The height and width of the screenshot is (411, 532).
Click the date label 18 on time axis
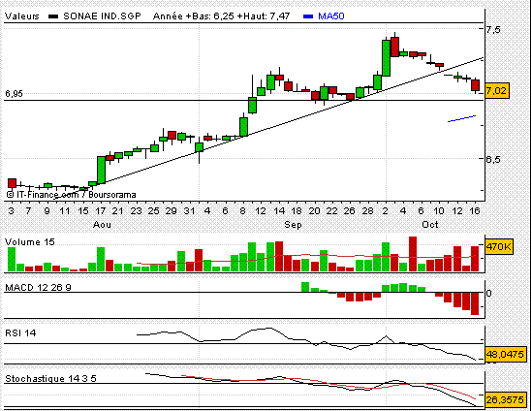297,211
